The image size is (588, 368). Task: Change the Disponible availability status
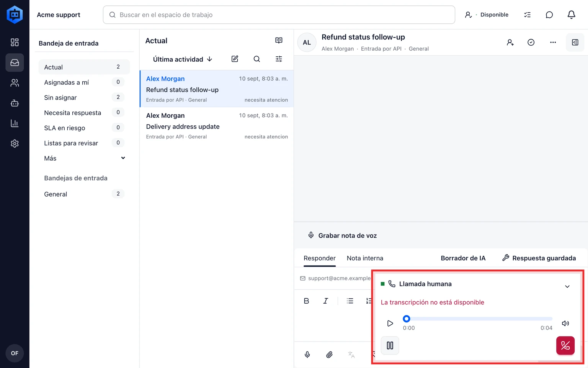(487, 15)
